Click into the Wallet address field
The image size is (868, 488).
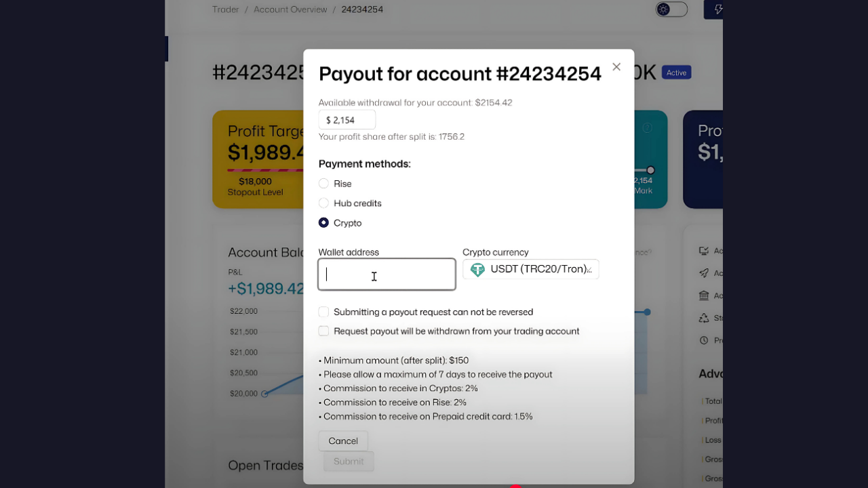[x=387, y=274]
